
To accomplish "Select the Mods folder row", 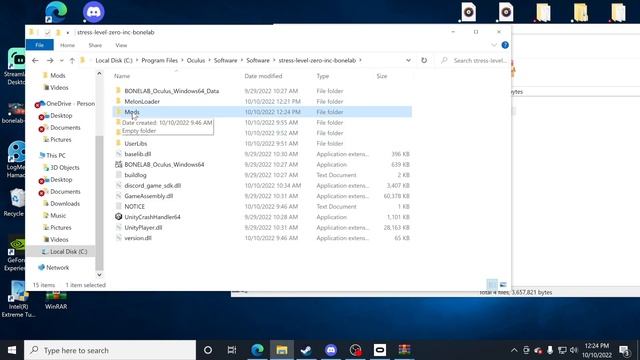I will click(262, 112).
